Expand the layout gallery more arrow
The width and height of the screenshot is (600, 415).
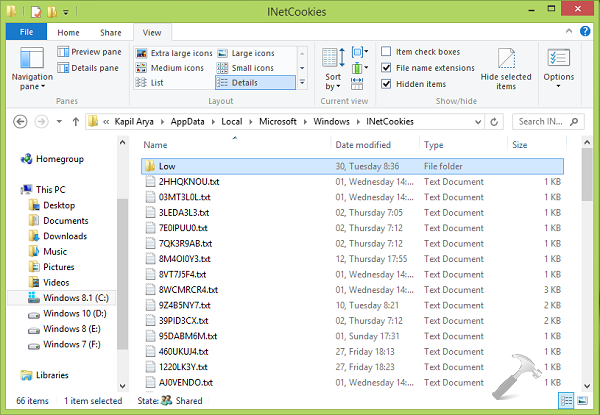[x=302, y=82]
